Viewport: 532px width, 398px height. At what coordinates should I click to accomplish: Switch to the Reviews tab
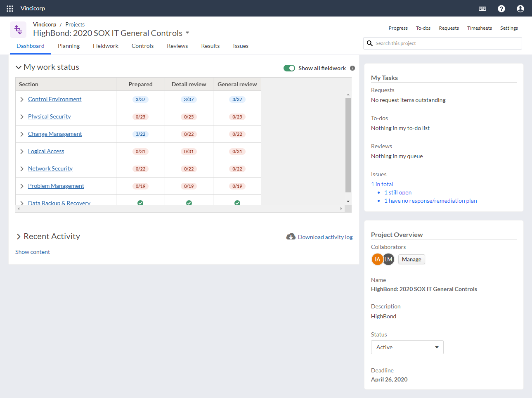[x=177, y=46]
